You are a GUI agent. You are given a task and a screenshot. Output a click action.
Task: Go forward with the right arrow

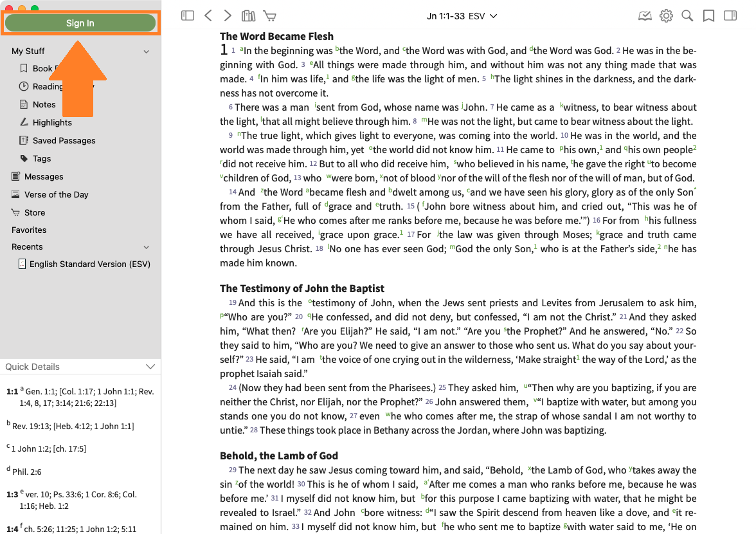tap(228, 15)
